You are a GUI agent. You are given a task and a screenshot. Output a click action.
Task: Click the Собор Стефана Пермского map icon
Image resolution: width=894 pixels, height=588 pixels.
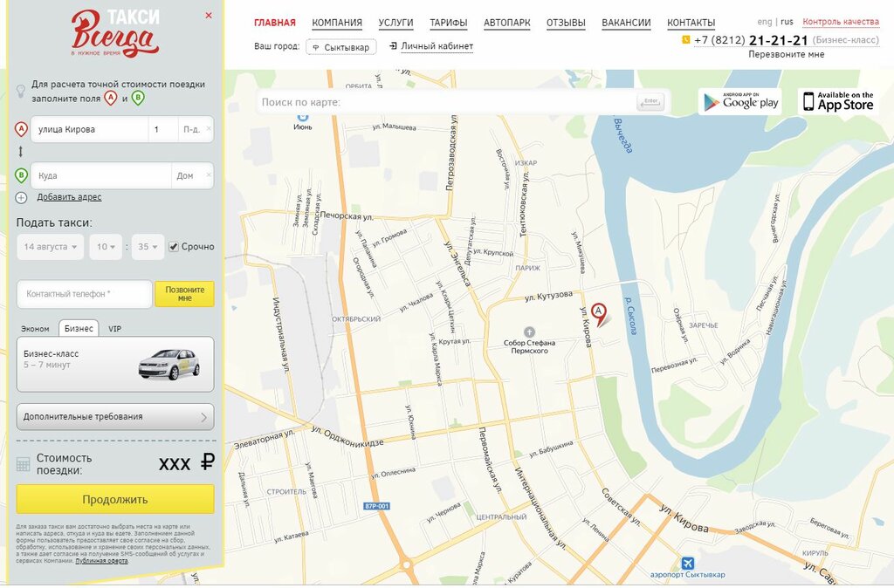point(529,332)
